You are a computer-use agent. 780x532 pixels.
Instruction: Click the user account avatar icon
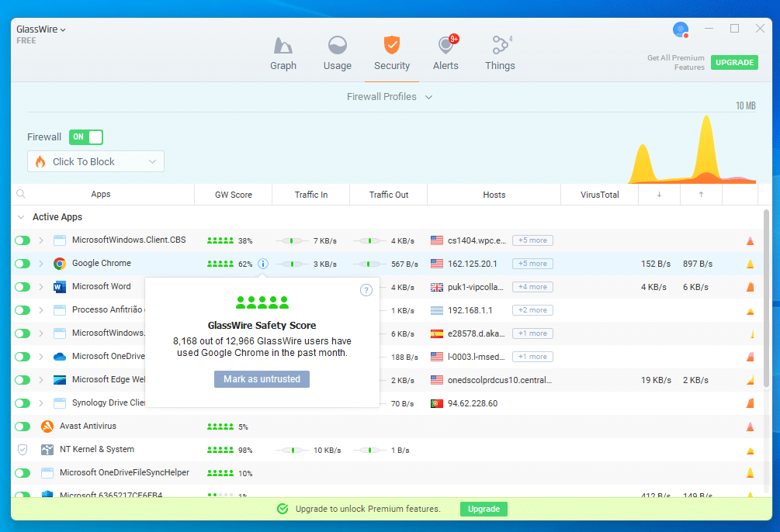pos(680,29)
